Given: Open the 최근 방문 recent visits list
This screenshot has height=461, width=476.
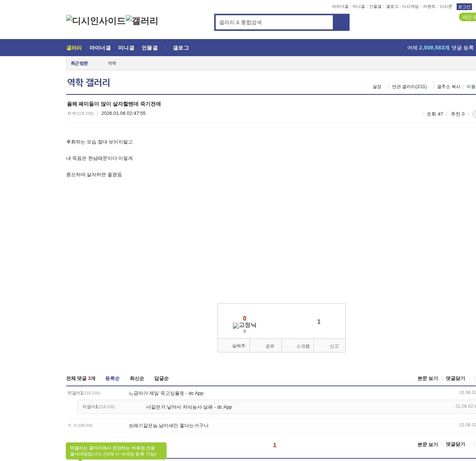Looking at the screenshot, I should pos(79,63).
